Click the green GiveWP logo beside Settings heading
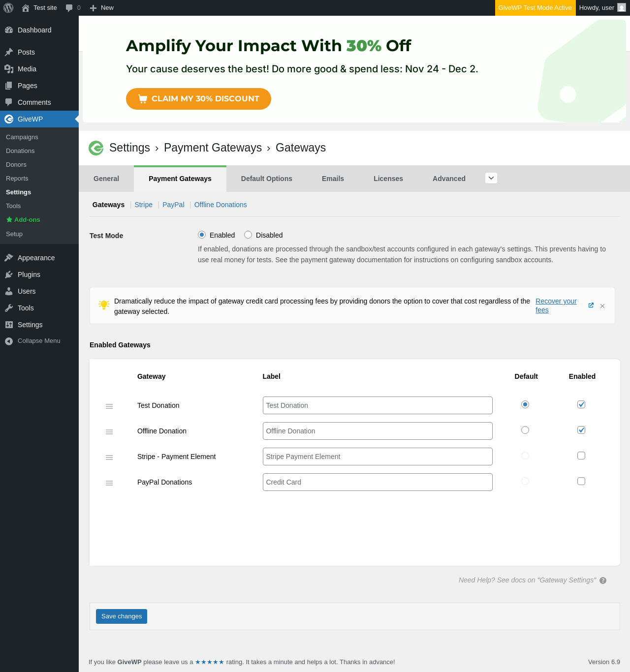Image resolution: width=630 pixels, height=672 pixels. point(96,148)
